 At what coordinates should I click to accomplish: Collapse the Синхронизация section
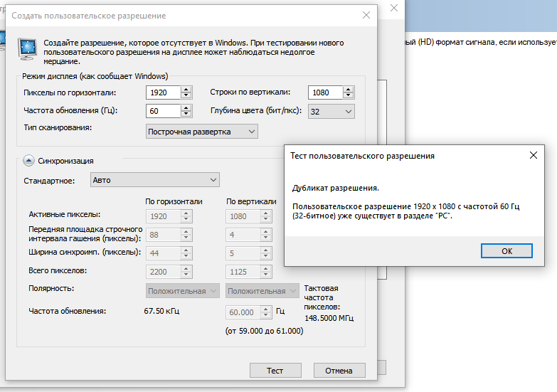[x=30, y=161]
